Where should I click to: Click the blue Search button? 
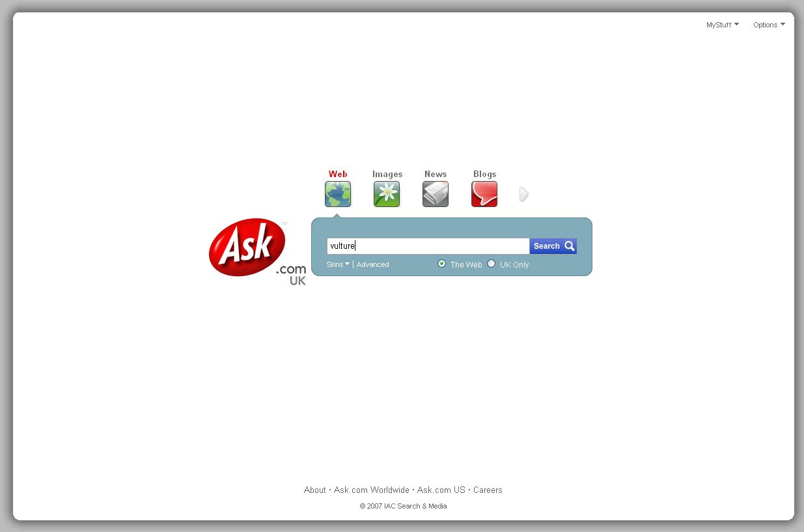[553, 246]
